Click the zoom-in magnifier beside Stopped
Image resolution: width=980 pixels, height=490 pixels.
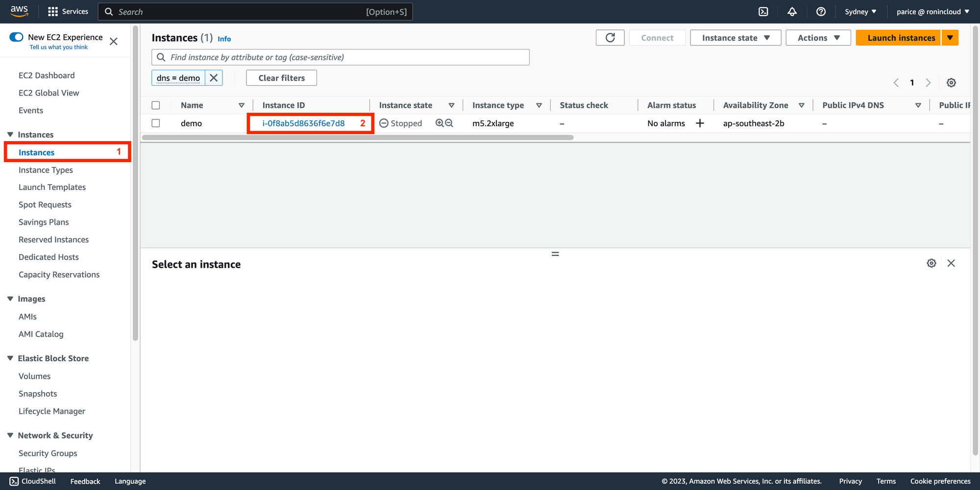[440, 123]
